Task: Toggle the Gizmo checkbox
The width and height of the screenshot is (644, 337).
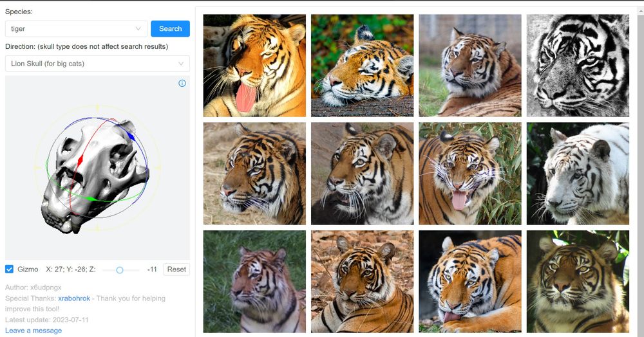Action: 9,269
